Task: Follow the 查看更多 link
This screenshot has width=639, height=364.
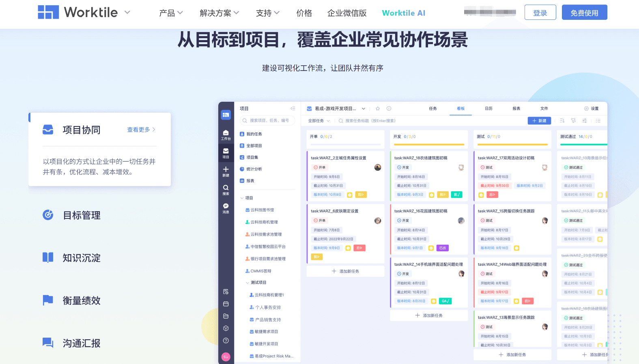Action: (141, 130)
